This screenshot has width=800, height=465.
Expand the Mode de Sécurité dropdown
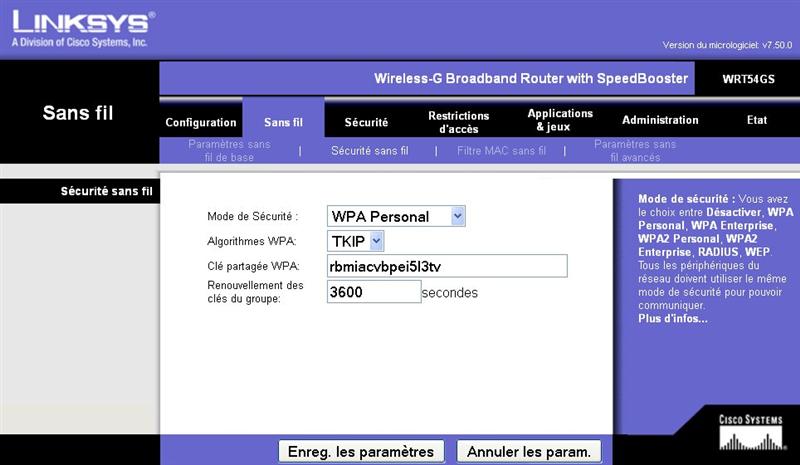click(x=396, y=216)
